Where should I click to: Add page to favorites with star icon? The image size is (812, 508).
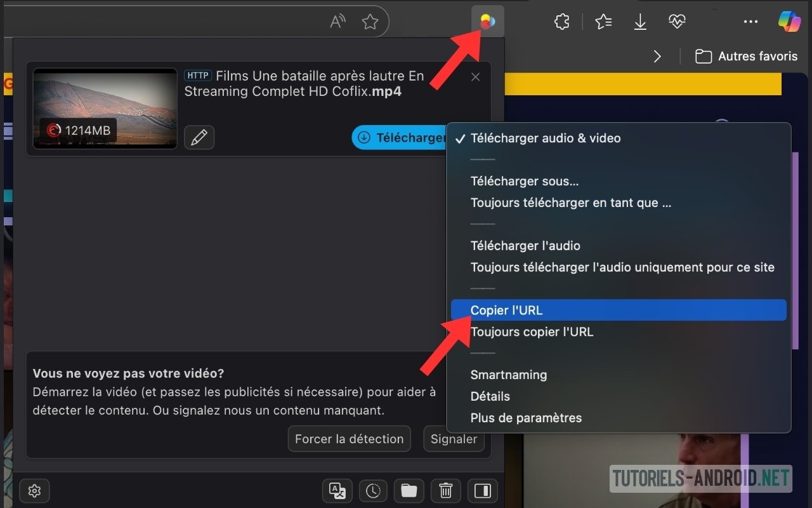(x=370, y=22)
